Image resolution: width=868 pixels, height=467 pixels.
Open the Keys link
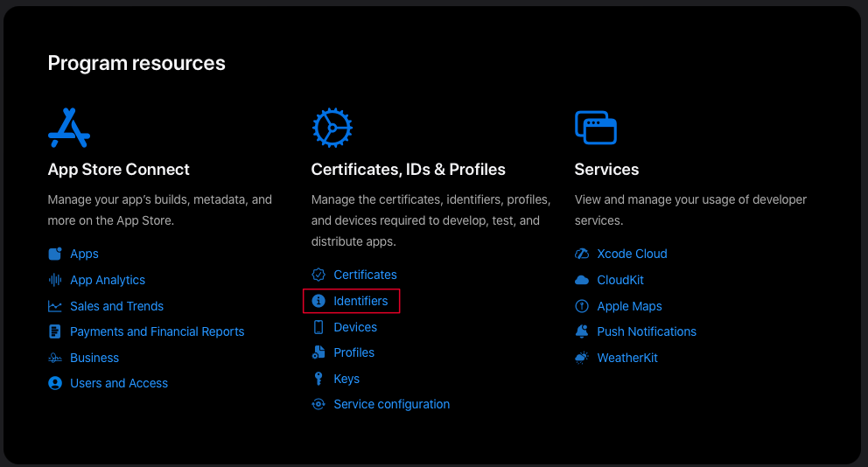click(346, 379)
